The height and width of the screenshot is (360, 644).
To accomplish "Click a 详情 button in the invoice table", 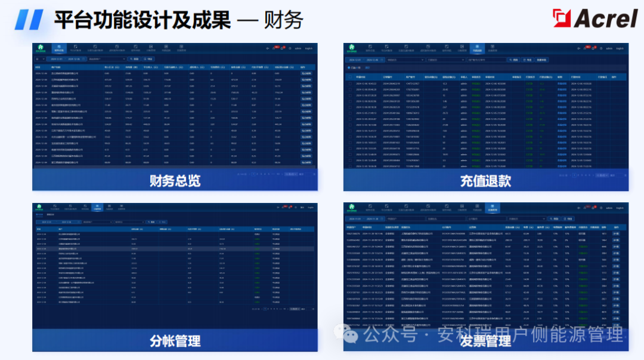I will pos(615,233).
